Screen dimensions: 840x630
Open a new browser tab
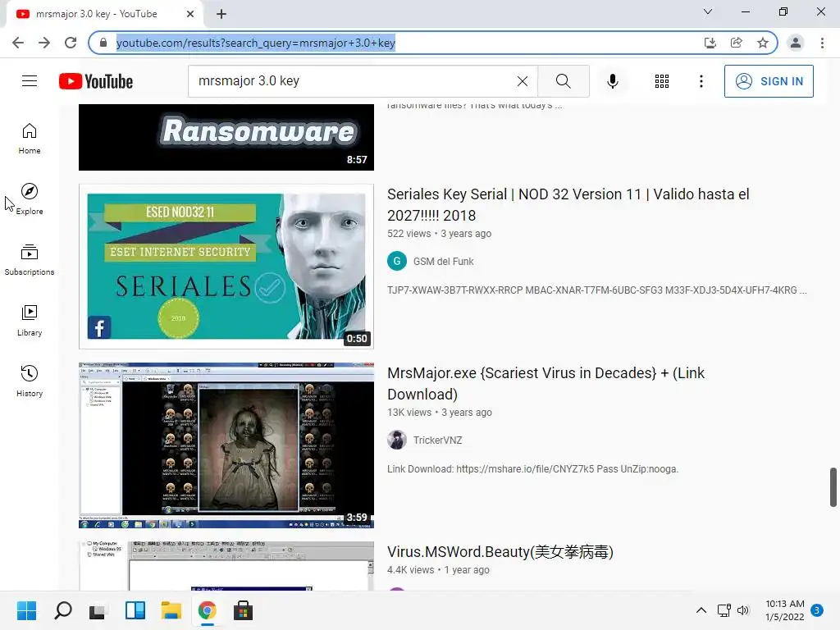coord(221,14)
